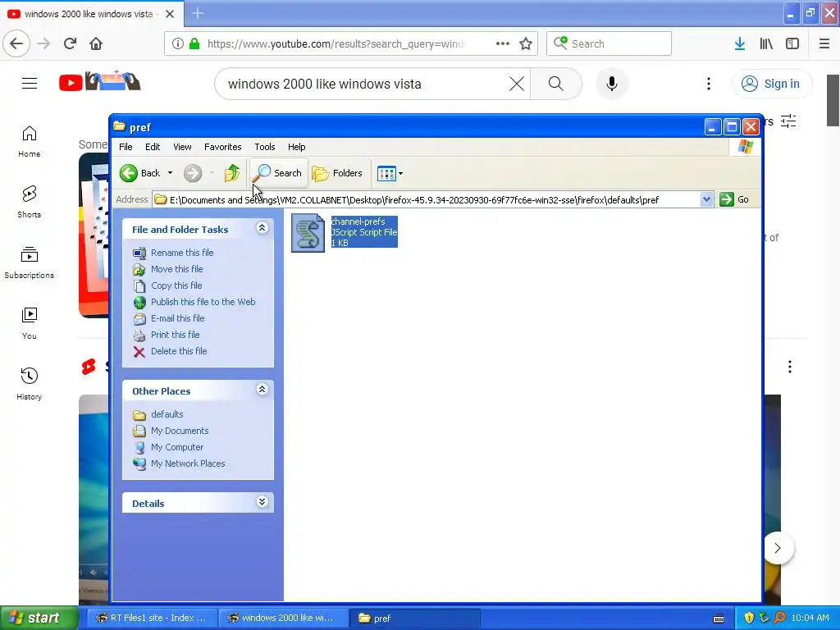This screenshot has width=840, height=630.
Task: Click the voice search microphone button
Action: coord(612,84)
